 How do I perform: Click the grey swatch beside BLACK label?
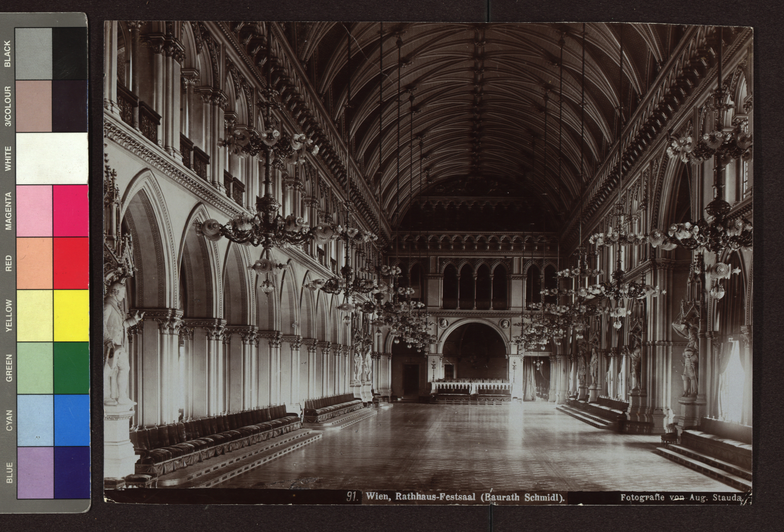pyautogui.click(x=34, y=53)
